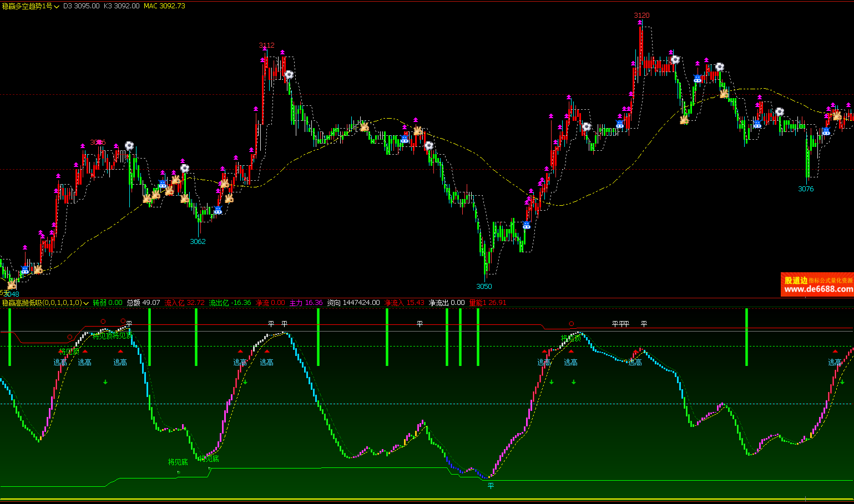The width and height of the screenshot is (854, 504).
Task: Click the MAC 3092.73 value label
Action: (x=164, y=6)
